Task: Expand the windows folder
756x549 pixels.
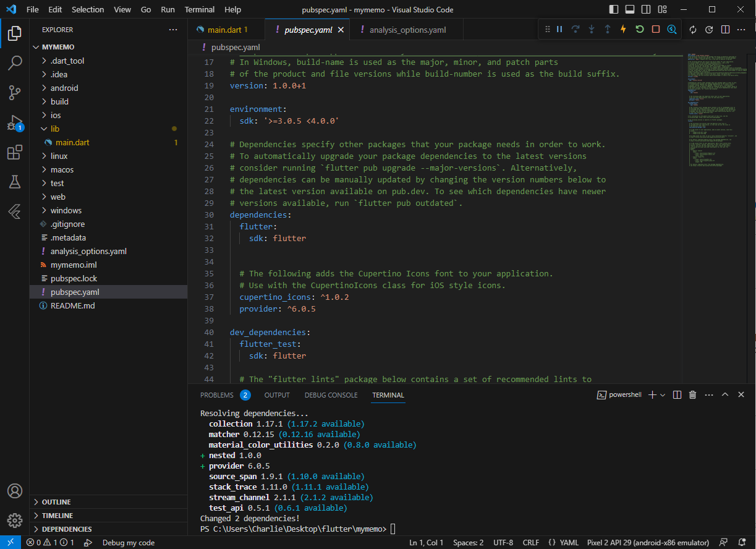Action: click(x=108, y=210)
